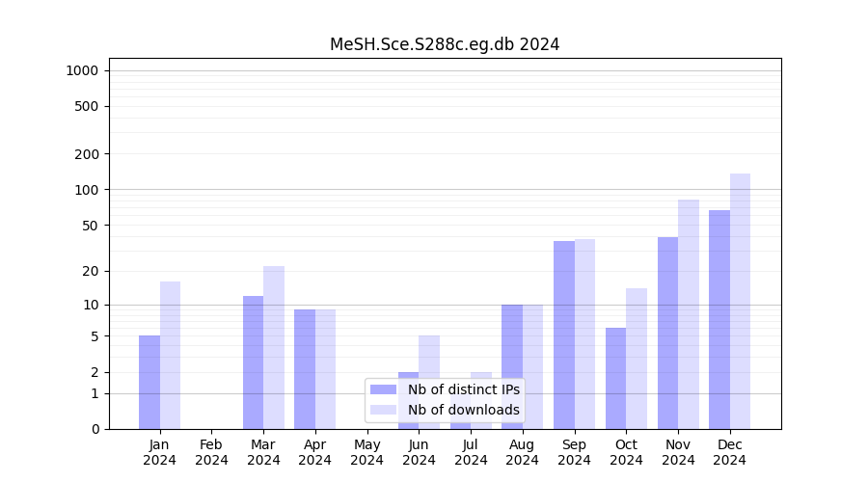Click the 'Nb of downloads' legend swatch
Image resolution: width=868 pixels, height=482 pixels.
(383, 410)
